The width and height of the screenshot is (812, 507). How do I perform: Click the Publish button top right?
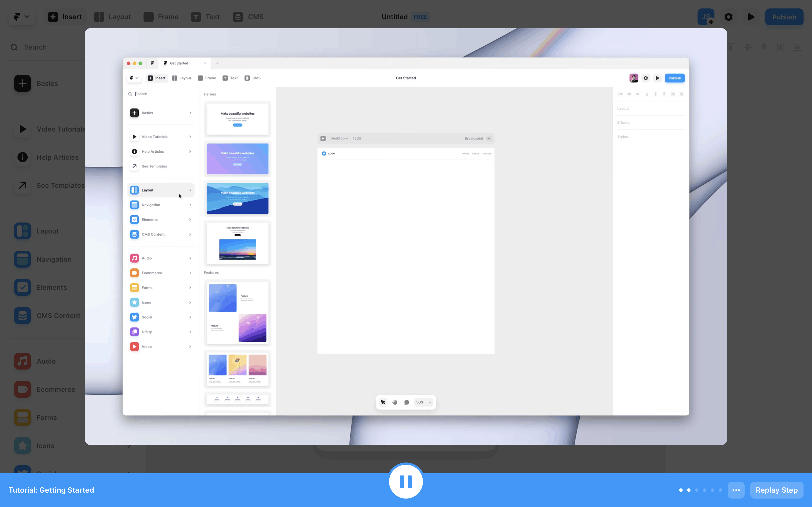point(784,17)
